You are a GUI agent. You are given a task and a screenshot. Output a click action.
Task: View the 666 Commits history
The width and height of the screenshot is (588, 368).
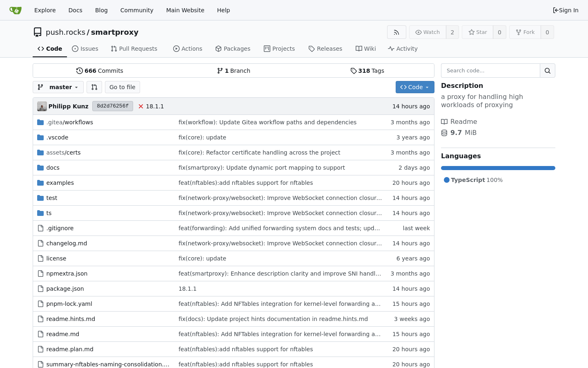pyautogui.click(x=100, y=71)
